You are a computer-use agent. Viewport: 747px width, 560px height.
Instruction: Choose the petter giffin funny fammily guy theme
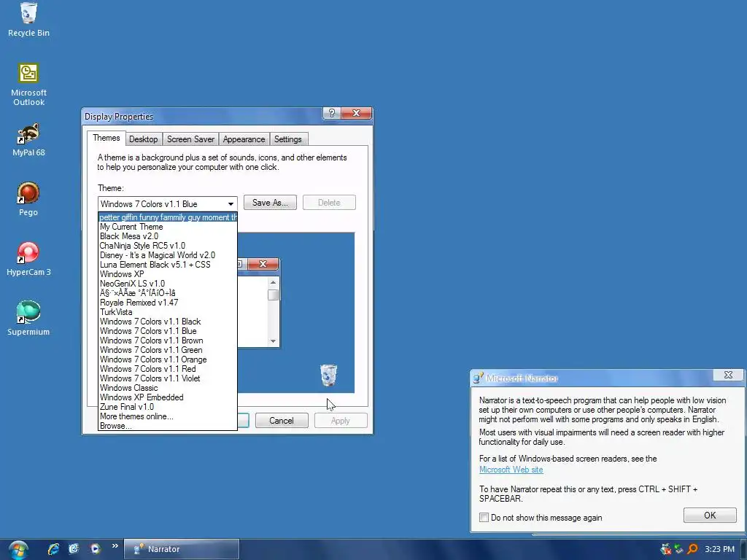pyautogui.click(x=168, y=217)
